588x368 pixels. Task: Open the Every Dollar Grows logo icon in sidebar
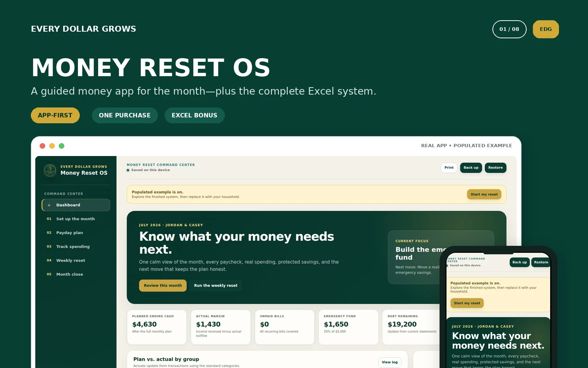(x=50, y=170)
